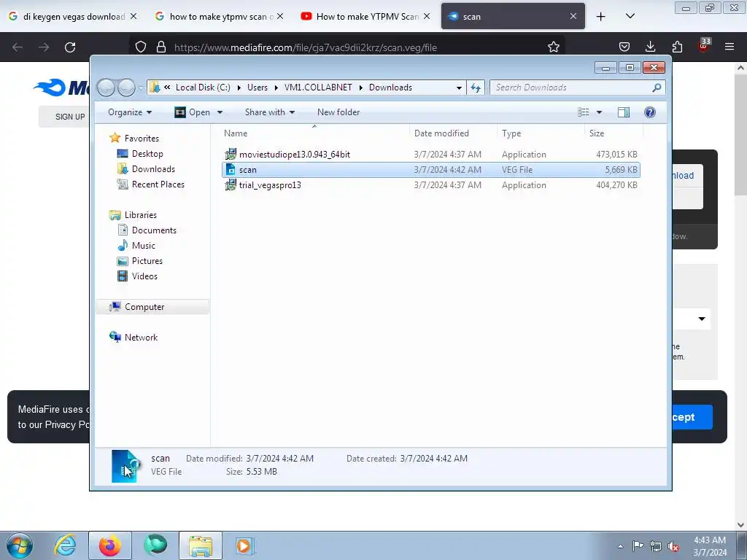Open Desktop in Favorites
Screen dimensions: 747x560
[x=147, y=154]
